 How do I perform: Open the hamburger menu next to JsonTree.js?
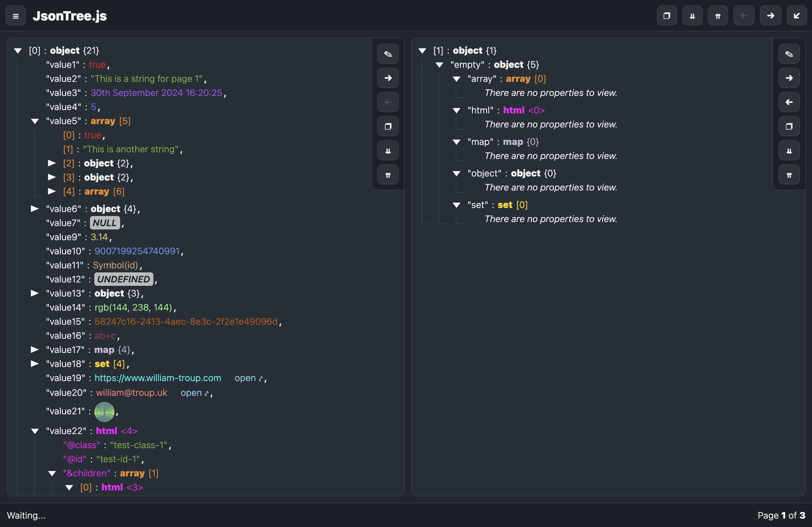[x=15, y=15]
